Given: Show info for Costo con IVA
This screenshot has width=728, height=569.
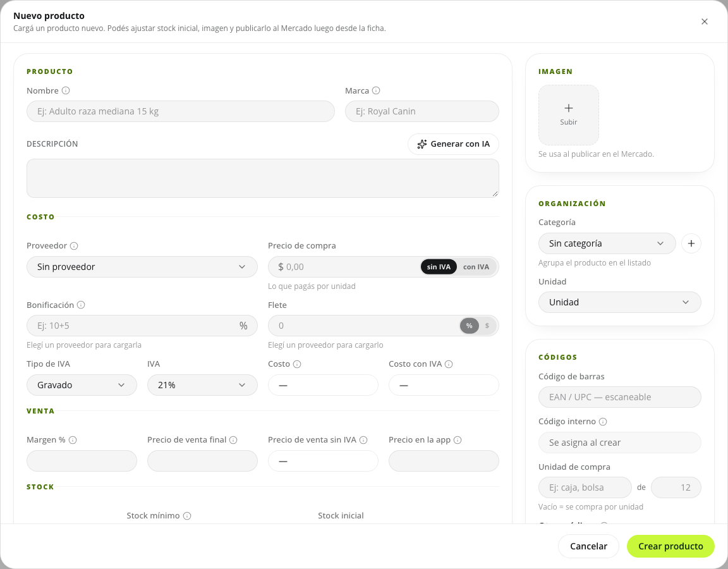Looking at the screenshot, I should [449, 364].
